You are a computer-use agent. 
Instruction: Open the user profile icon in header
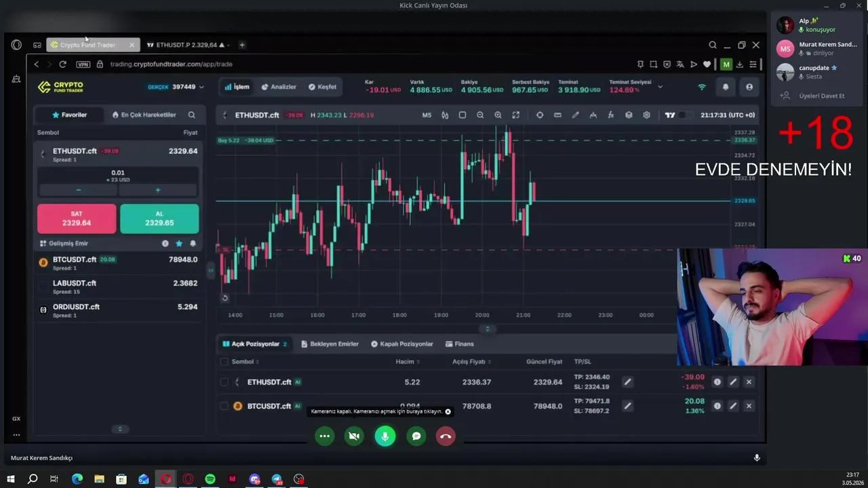[749, 87]
